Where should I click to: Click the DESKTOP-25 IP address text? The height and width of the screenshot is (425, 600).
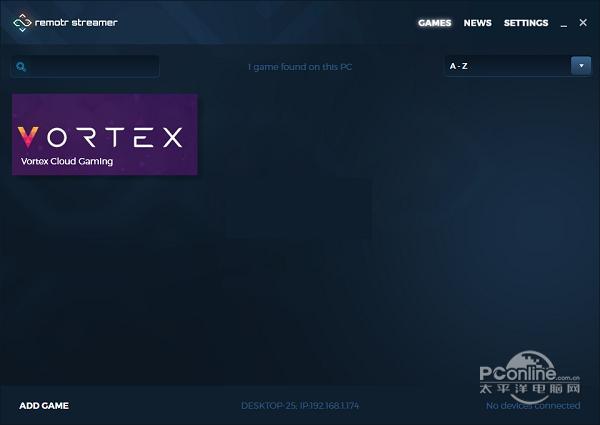point(300,405)
